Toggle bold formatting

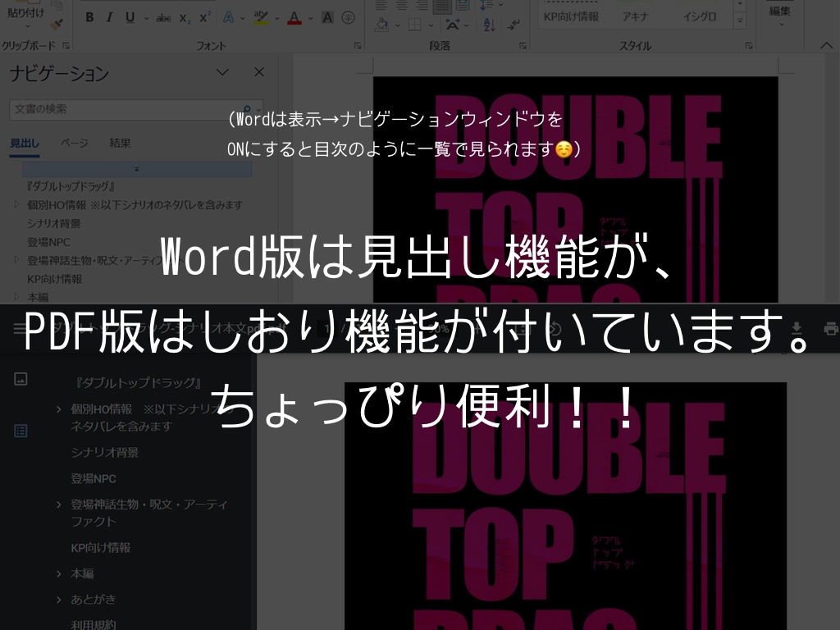click(89, 17)
